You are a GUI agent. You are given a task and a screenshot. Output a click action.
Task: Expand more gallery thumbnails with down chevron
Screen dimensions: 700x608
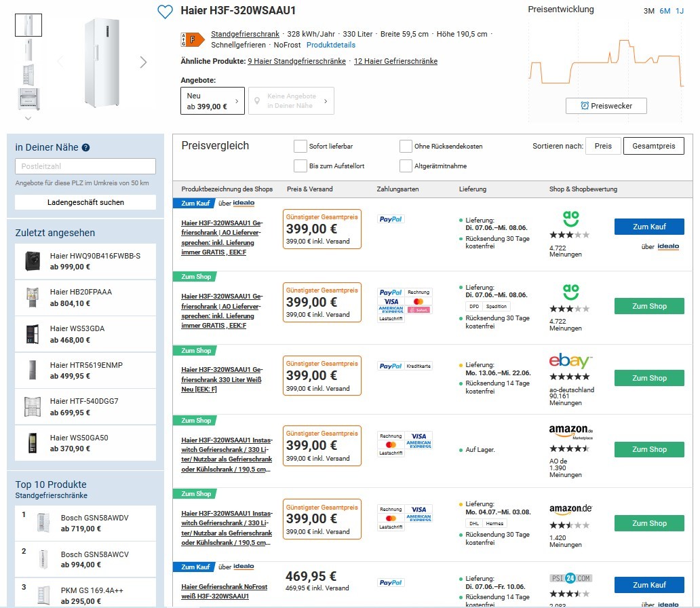(x=28, y=118)
